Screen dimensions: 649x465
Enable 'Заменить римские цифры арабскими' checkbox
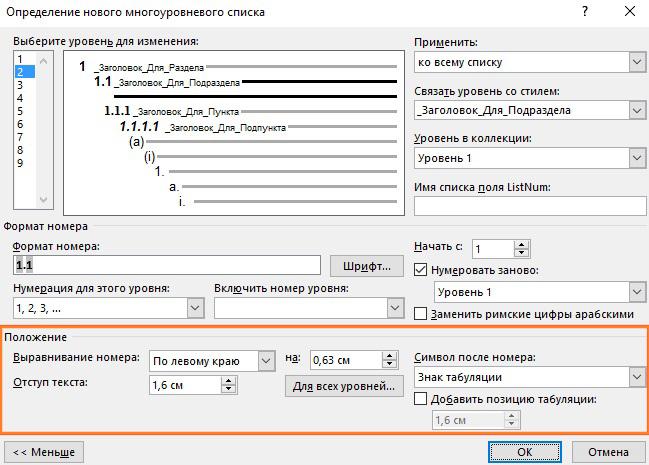[x=421, y=314]
